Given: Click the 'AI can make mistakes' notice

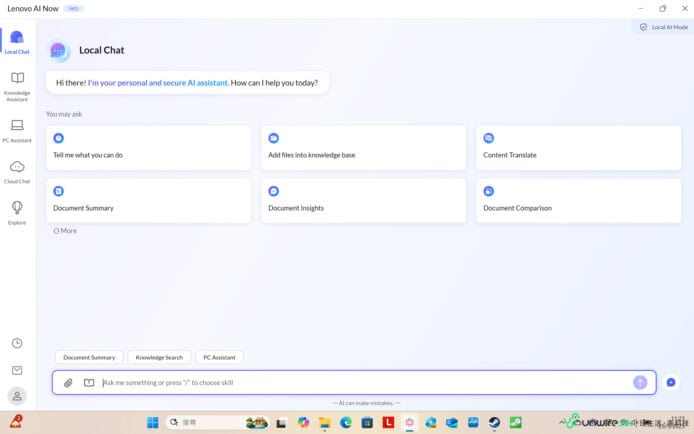Looking at the screenshot, I should [x=366, y=403].
